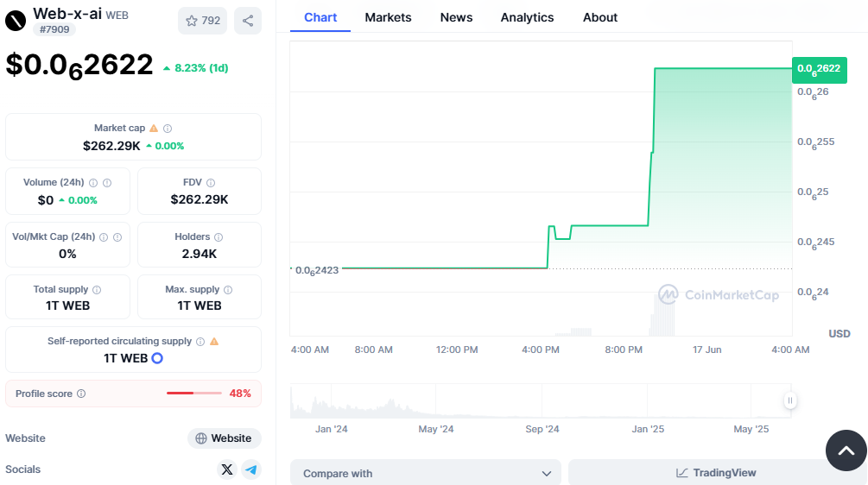Click the $262.29K market cap value
The image size is (868, 485).
click(111, 146)
